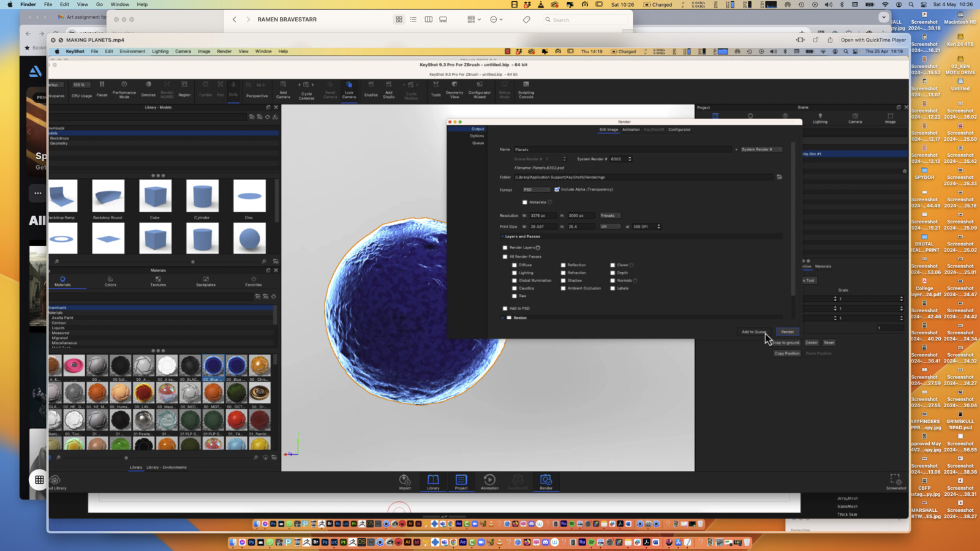Click the Render icon in bottom bar
This screenshot has width=980, height=551.
(x=546, y=482)
